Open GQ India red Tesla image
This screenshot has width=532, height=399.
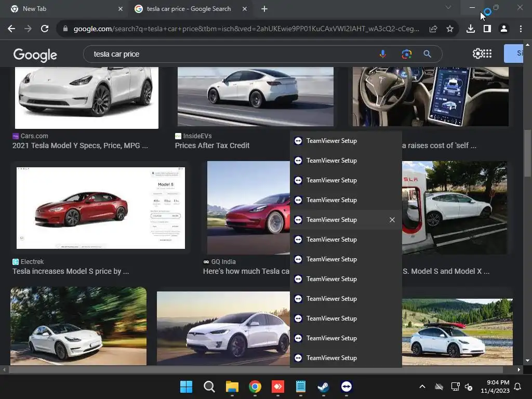248,208
